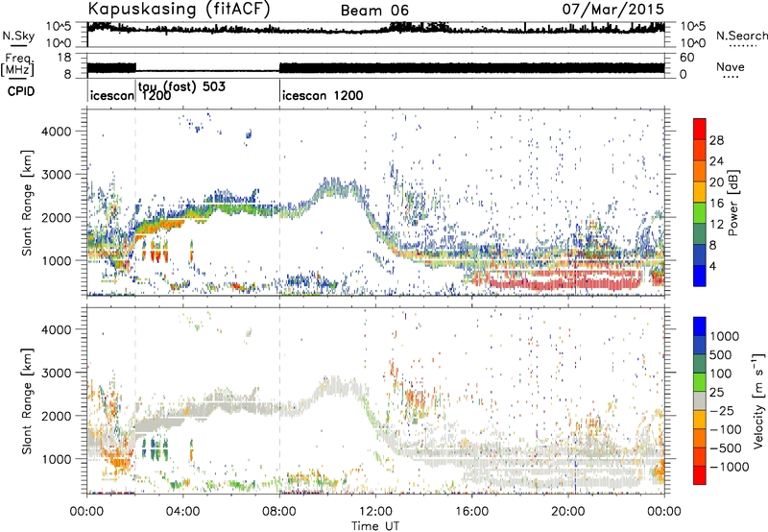The height and width of the screenshot is (532, 768).
Task: Click the '16:00' time axis tick label
Action: [x=471, y=512]
